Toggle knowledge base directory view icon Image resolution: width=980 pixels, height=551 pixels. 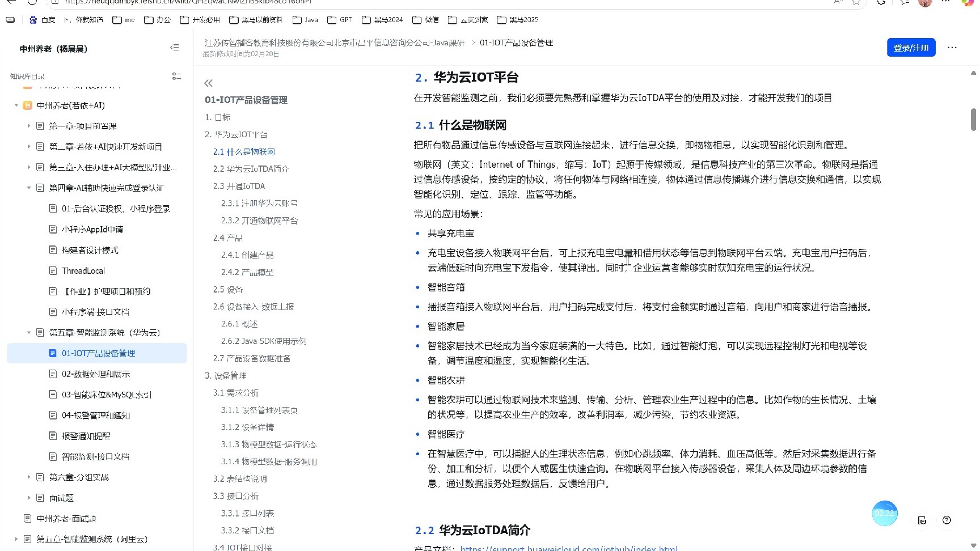176,76
